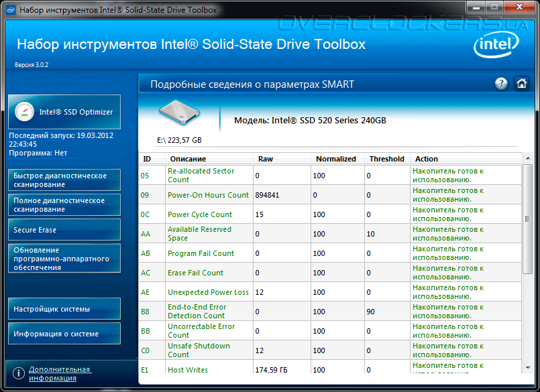Open Secure Erase

click(64, 230)
